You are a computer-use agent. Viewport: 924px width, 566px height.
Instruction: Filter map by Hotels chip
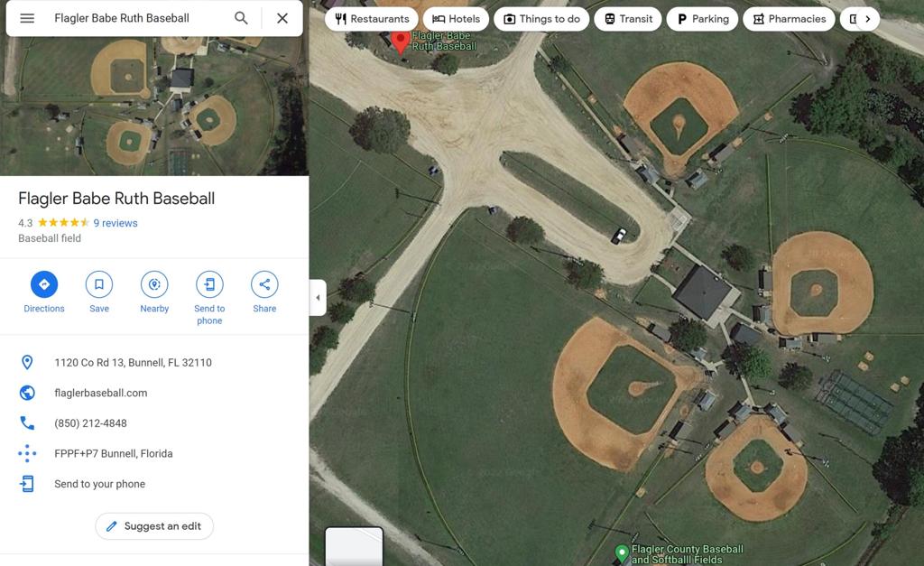[x=456, y=19]
